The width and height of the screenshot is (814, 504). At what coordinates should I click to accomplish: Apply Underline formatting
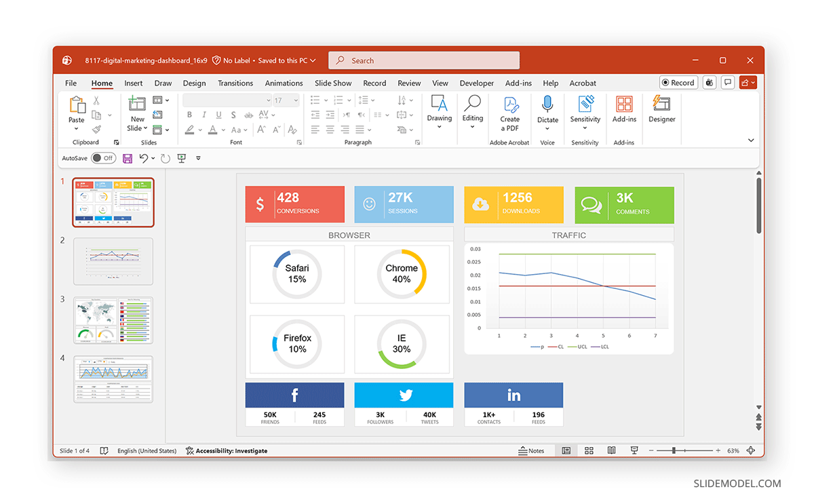pyautogui.click(x=218, y=115)
